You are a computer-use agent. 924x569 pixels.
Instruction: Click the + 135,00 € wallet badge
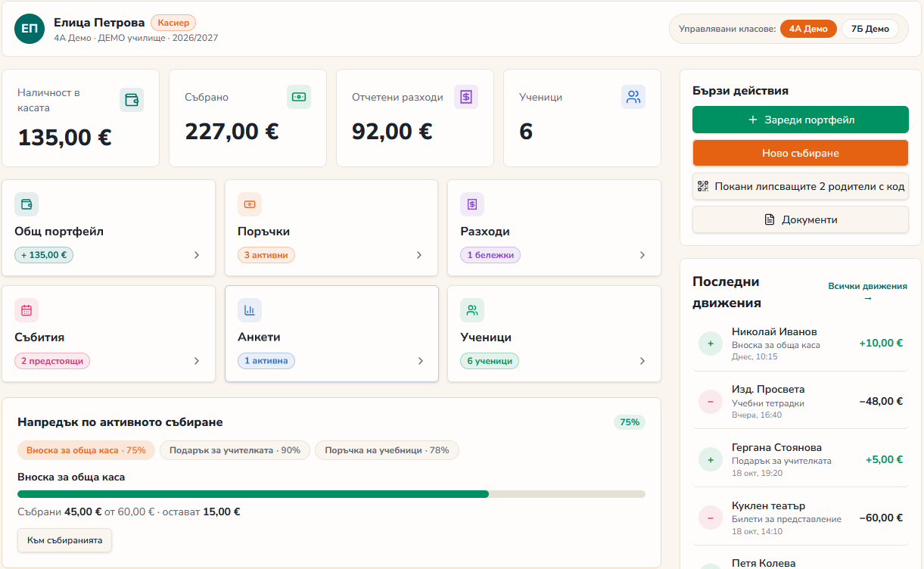point(44,255)
